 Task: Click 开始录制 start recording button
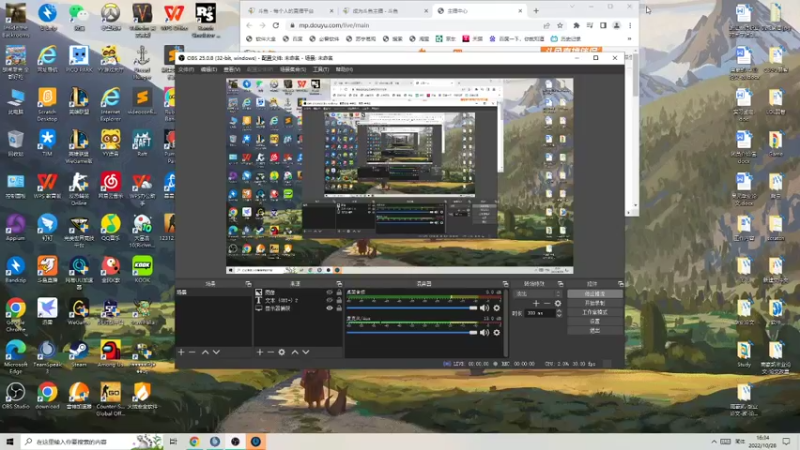click(594, 303)
